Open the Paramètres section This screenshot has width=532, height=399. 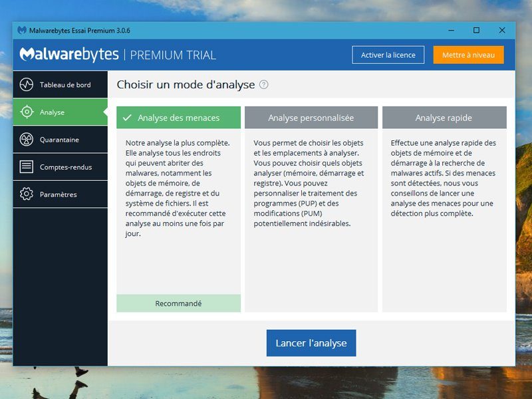point(61,194)
